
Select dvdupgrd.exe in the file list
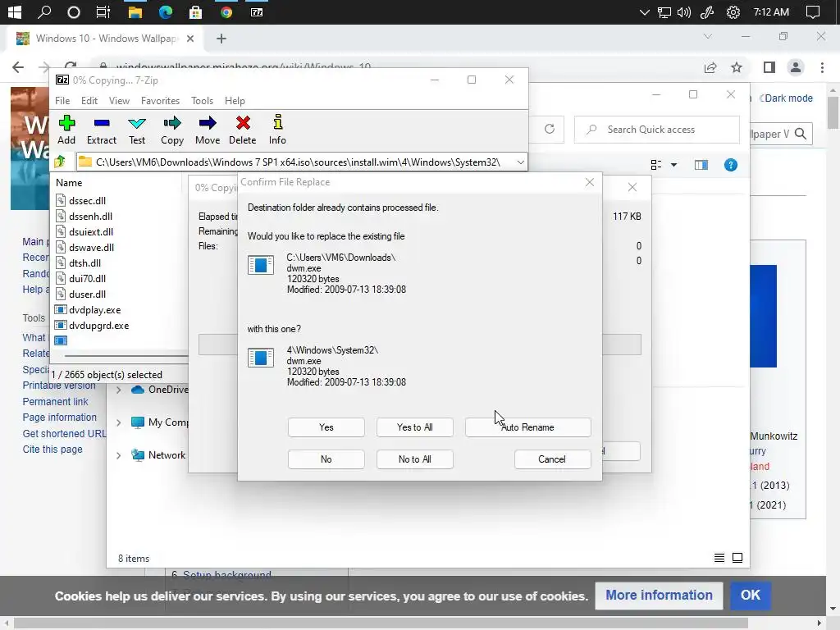coord(98,326)
